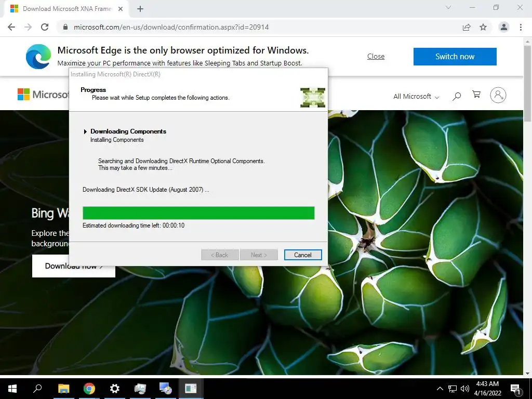This screenshot has height=399, width=532.
Task: Click the installer disc icon in taskbar
Action: pyautogui.click(x=166, y=389)
